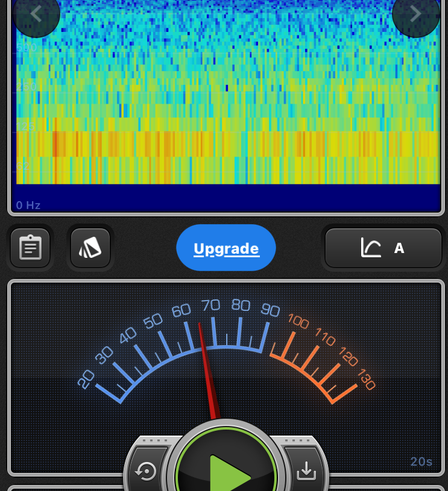448x491 pixels.
Task: Follow the underlined Upgrade link text
Action: (226, 249)
